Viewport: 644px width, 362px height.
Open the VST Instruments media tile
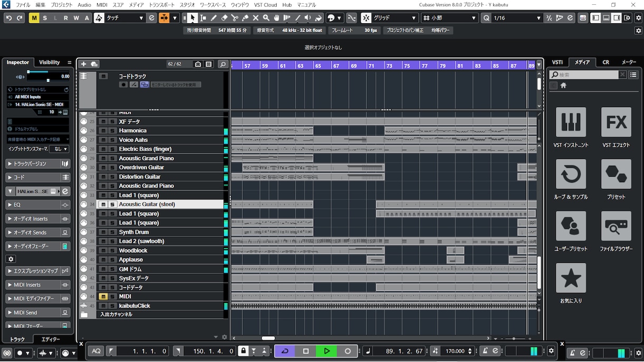point(571,122)
